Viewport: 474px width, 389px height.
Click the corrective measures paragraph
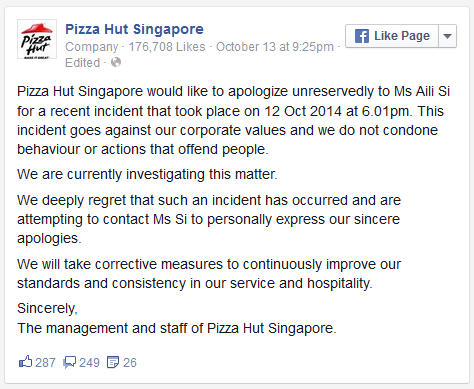(209, 274)
